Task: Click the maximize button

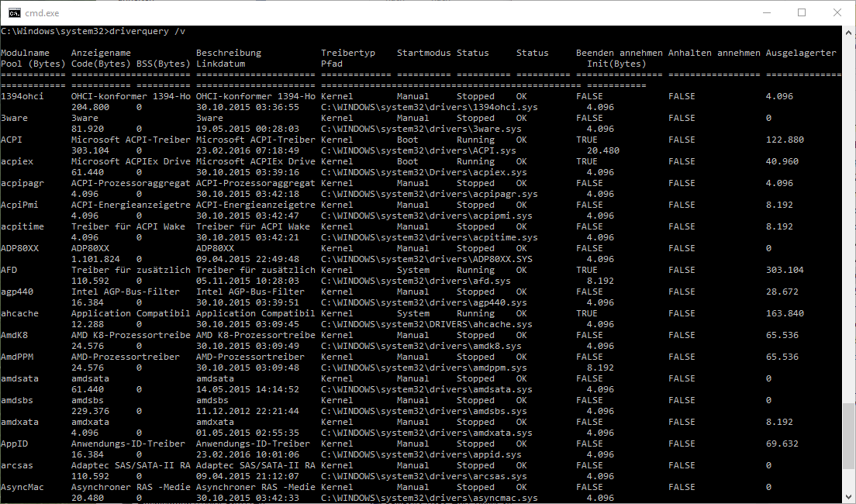Action: [801, 12]
